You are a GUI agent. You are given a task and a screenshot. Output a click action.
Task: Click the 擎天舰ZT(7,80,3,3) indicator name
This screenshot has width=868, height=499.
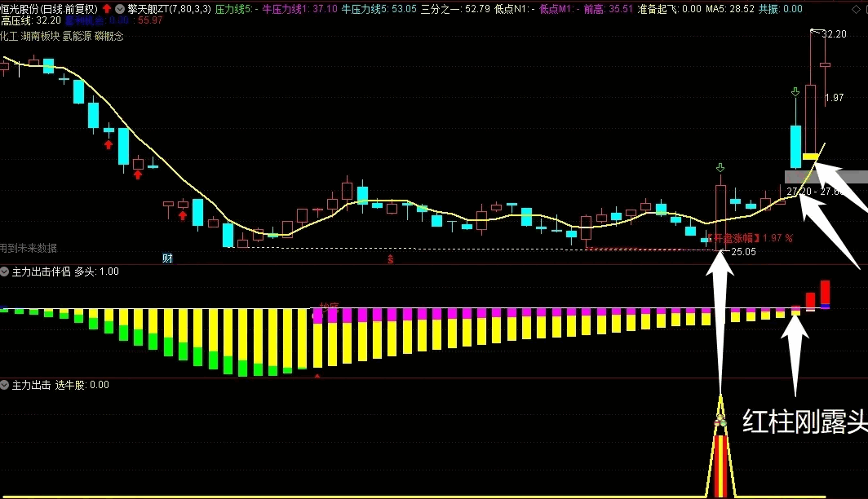click(x=169, y=9)
